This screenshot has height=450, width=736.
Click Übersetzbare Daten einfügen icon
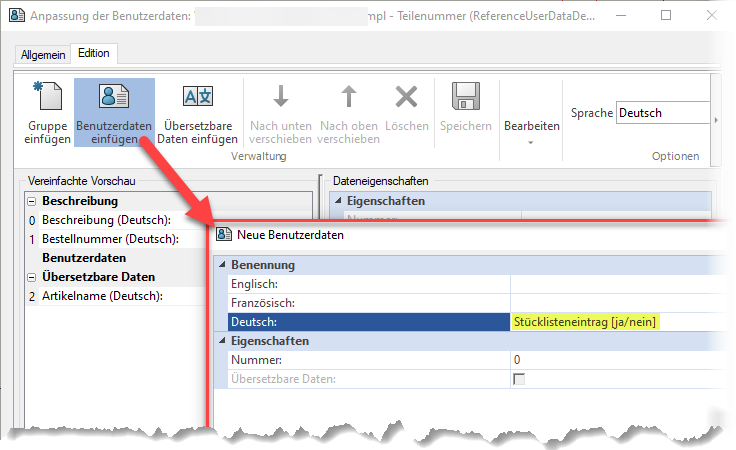[200, 98]
